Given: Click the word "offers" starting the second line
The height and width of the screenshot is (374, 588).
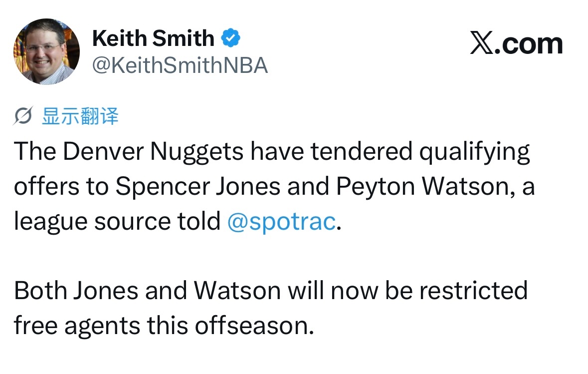Looking at the screenshot, I should (46, 186).
